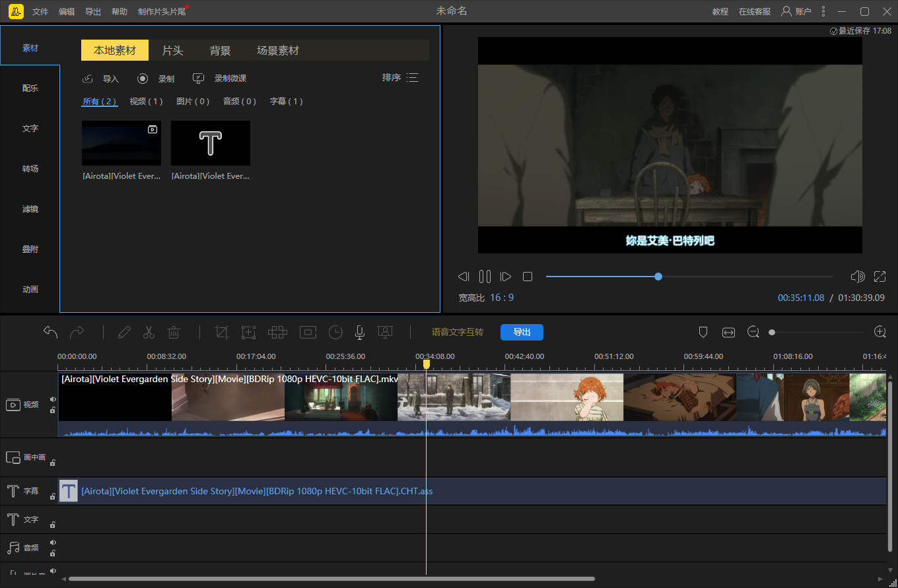Viewport: 898px width, 588px height.
Task: Open the Edit (编辑) menu
Action: (67, 12)
